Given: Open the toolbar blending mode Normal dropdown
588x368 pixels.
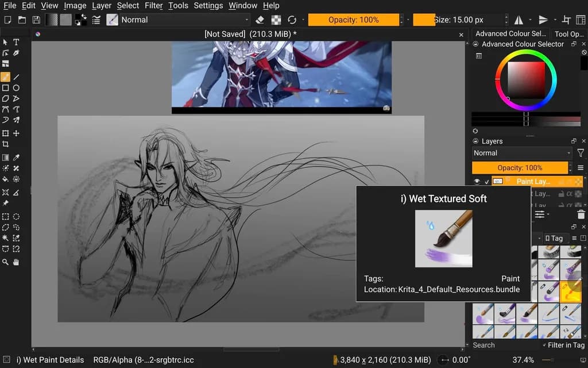Looking at the screenshot, I should point(185,20).
